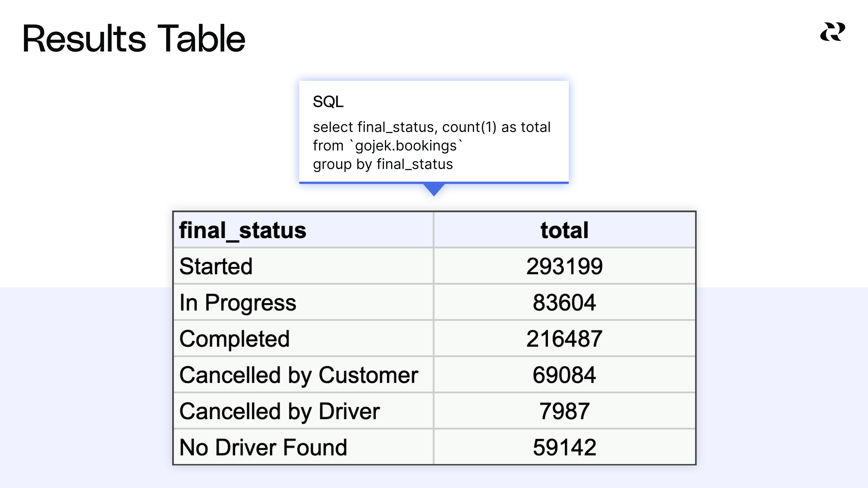Click the blue callout pointer triangle
868x488 pixels.
[434, 189]
